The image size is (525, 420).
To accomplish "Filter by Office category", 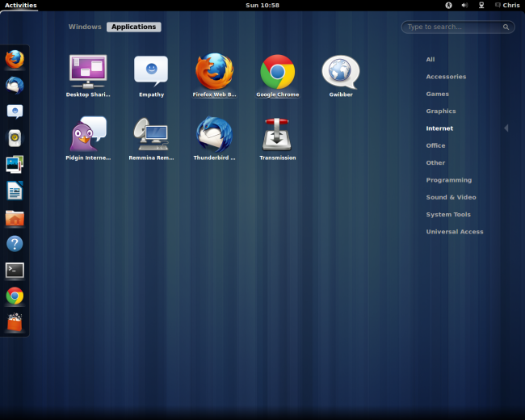I will click(435, 145).
